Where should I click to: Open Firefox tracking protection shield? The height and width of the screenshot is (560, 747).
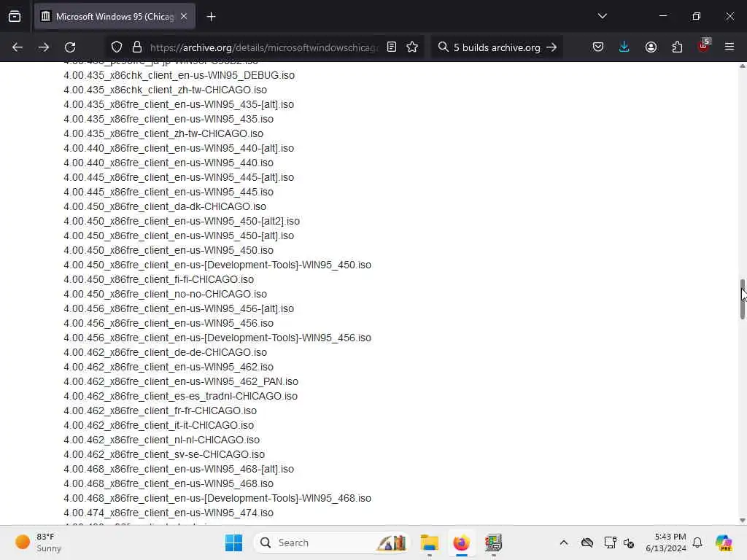(117, 47)
